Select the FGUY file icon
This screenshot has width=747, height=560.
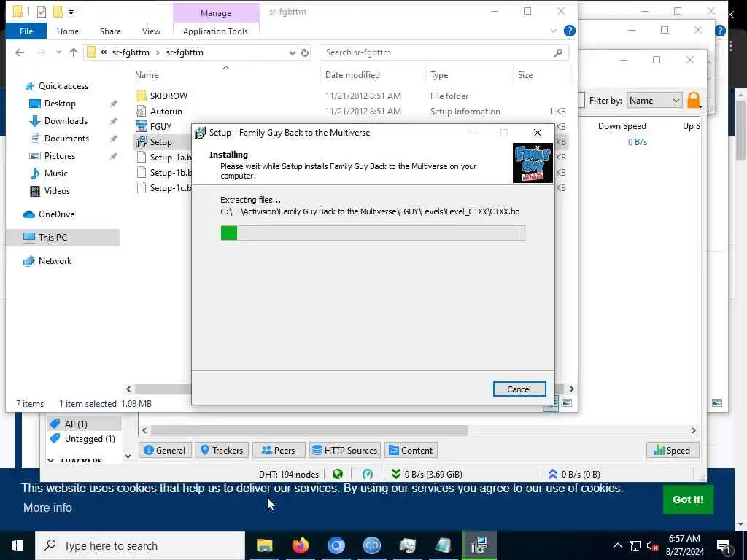coord(142,126)
